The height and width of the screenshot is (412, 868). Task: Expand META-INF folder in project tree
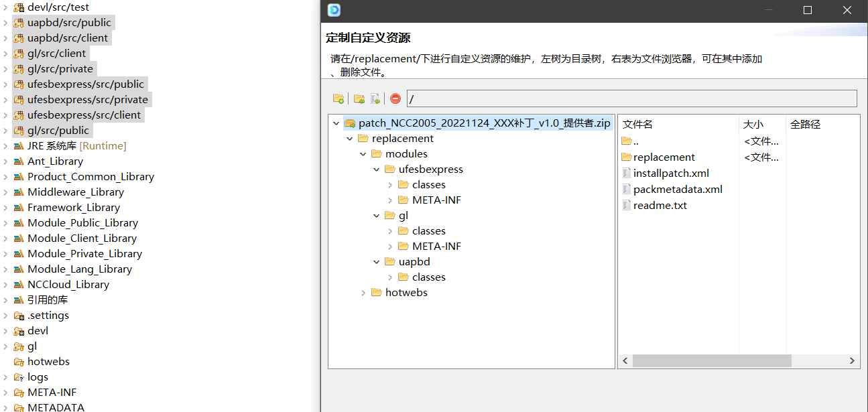(5, 393)
